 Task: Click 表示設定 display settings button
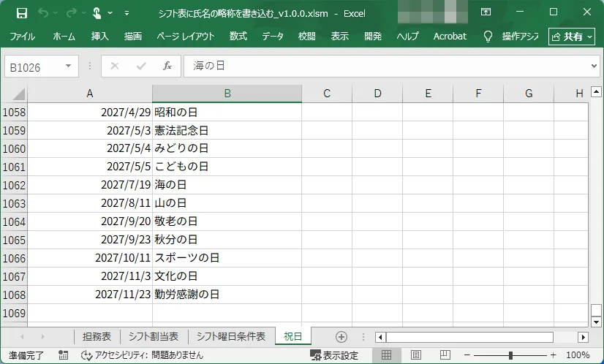(x=334, y=354)
